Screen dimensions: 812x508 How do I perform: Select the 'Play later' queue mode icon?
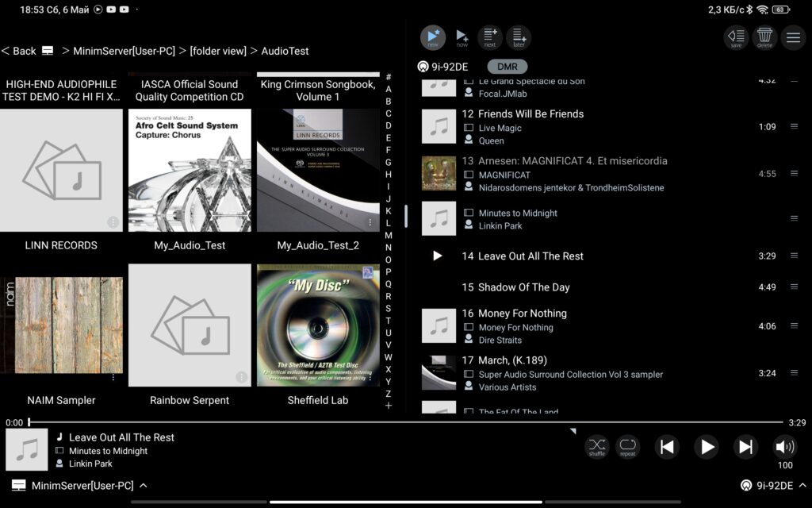click(x=519, y=37)
